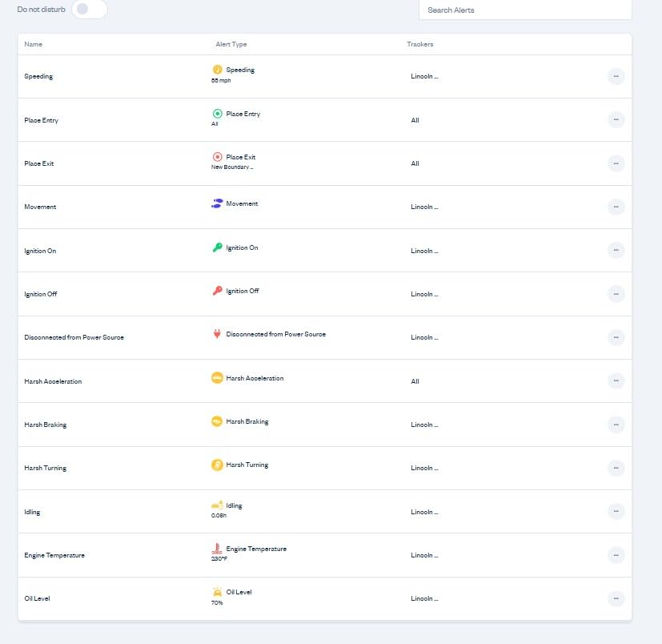Viewport: 662px width, 644px height.
Task: Select the Harsh Braking alert name
Action: [45, 425]
